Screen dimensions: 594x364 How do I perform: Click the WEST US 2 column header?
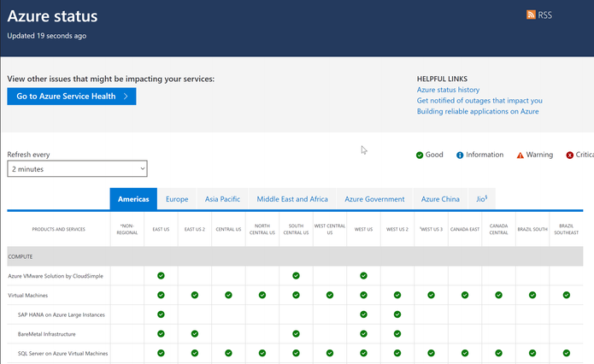coord(397,229)
